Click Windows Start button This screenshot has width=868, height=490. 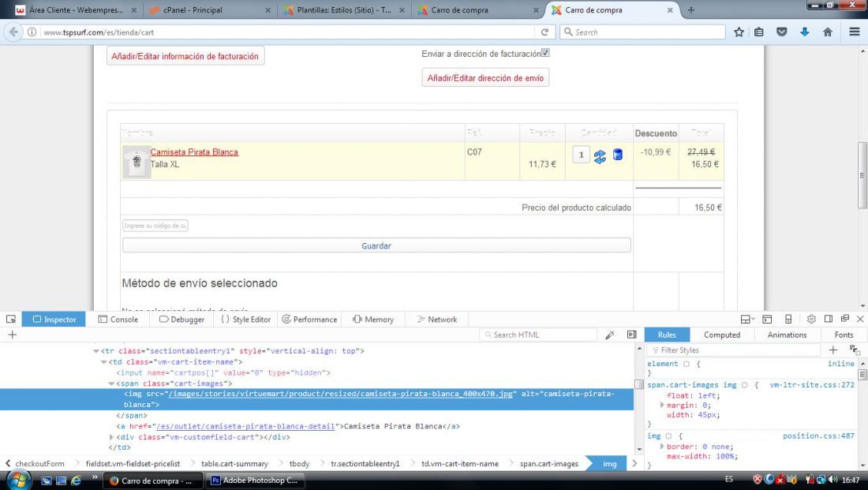18,480
